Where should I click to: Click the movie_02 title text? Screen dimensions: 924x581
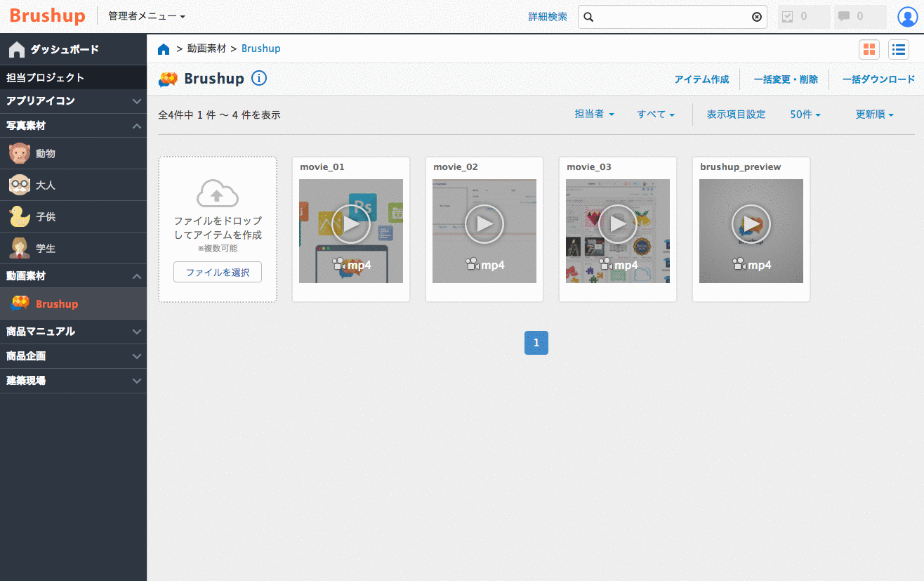tap(456, 167)
